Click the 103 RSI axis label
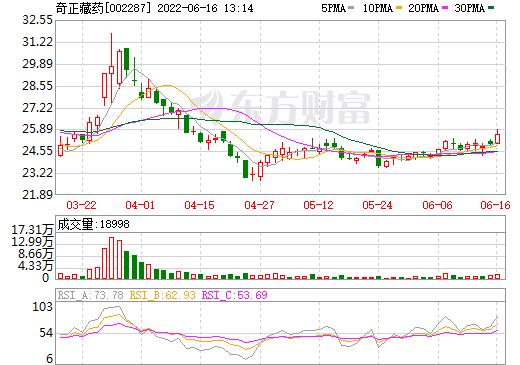This screenshot has height=365, width=520. tap(42, 307)
